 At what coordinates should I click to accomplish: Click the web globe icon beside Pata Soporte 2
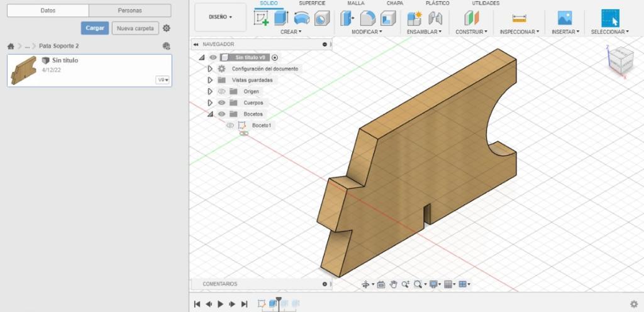tap(166, 46)
